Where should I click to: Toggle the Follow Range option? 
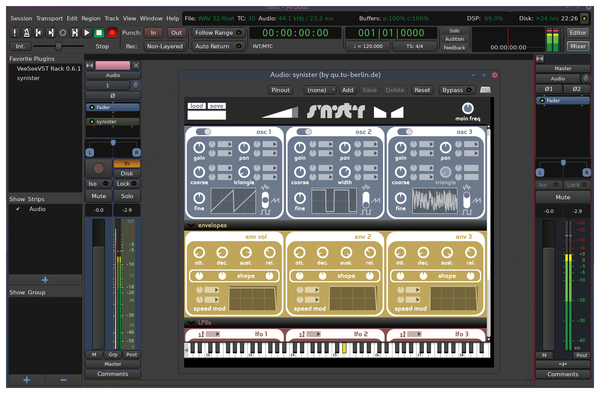pos(218,33)
